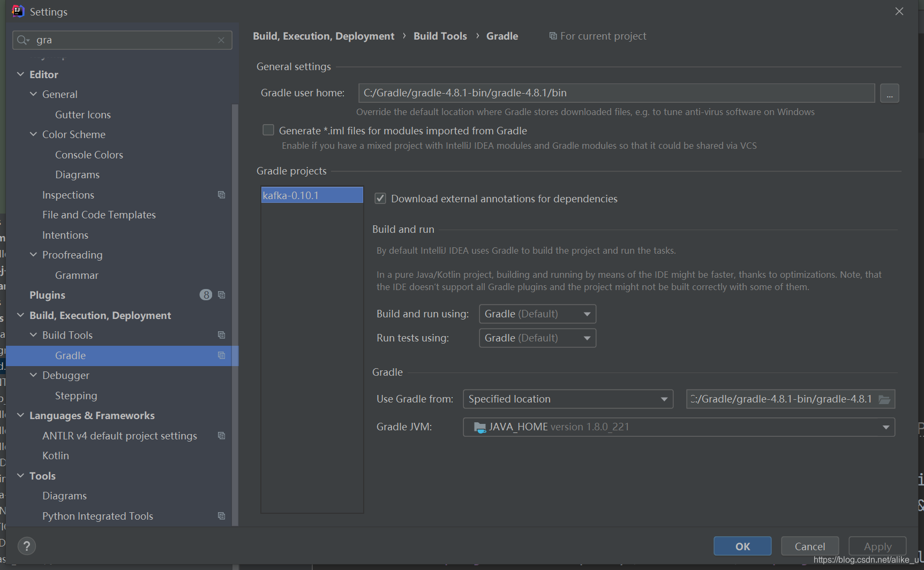Click Build Tools breadcrumb
The image size is (924, 570).
440,36
